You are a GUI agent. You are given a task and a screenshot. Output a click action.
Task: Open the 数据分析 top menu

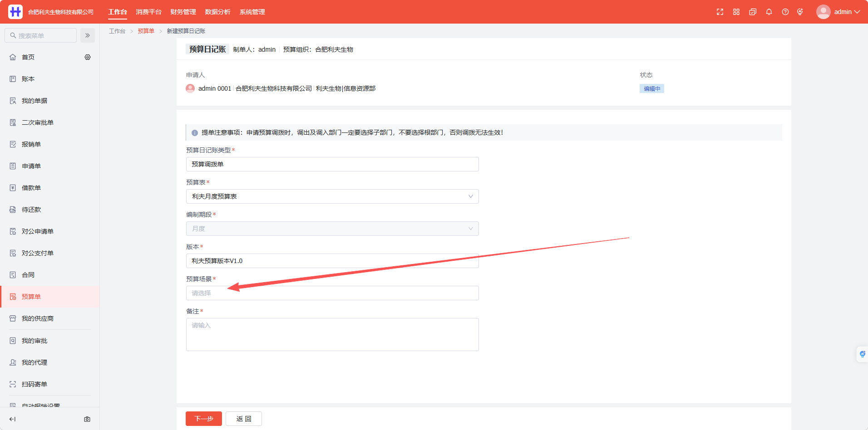217,12
